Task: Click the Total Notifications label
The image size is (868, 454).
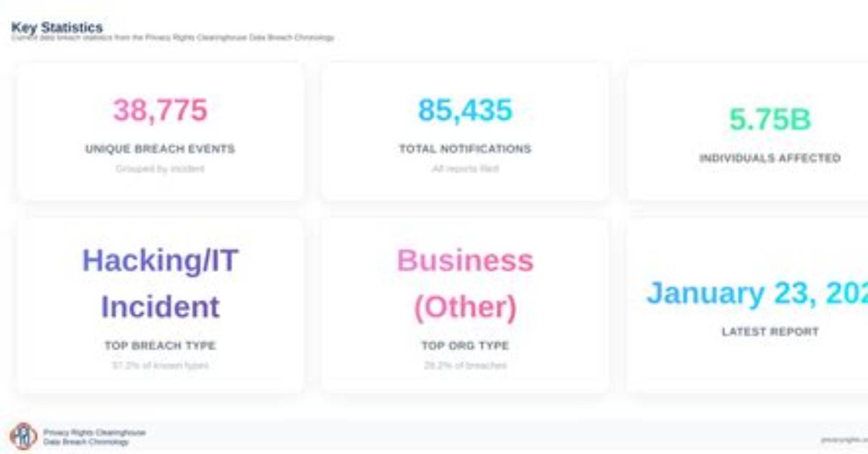Action: pyautogui.click(x=465, y=149)
